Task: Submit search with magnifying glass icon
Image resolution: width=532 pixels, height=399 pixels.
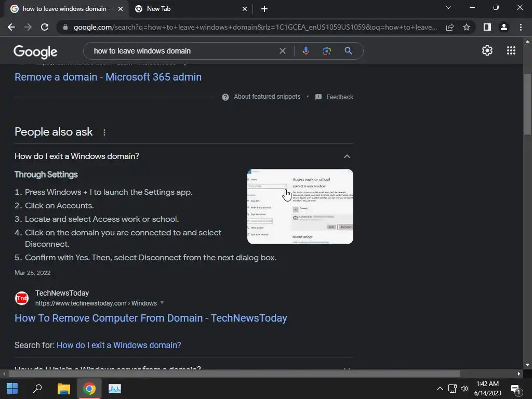Action: click(348, 51)
